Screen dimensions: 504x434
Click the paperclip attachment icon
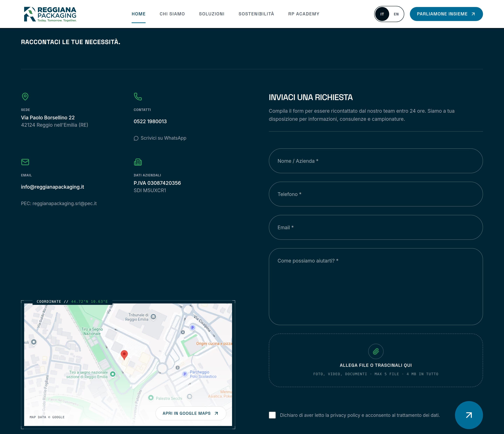[376, 351]
